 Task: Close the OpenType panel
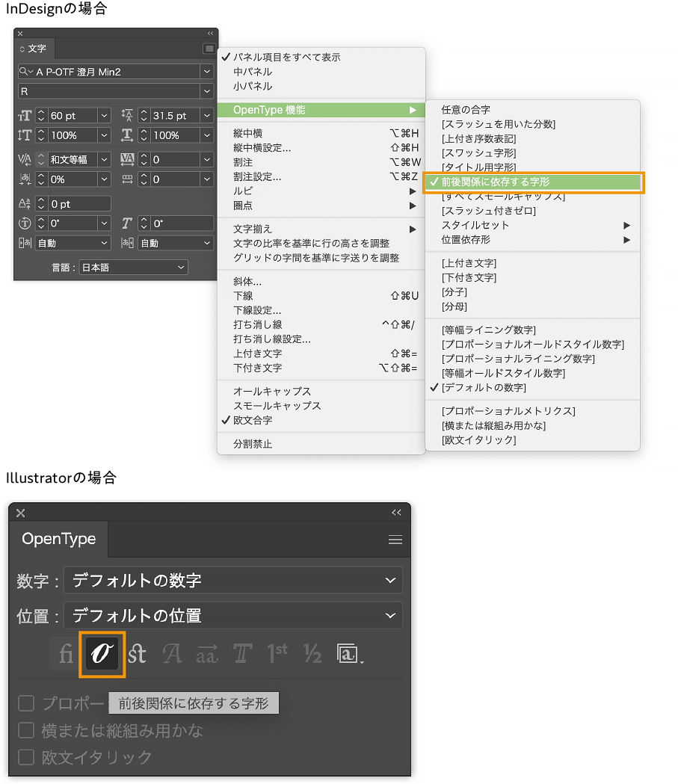tap(20, 513)
